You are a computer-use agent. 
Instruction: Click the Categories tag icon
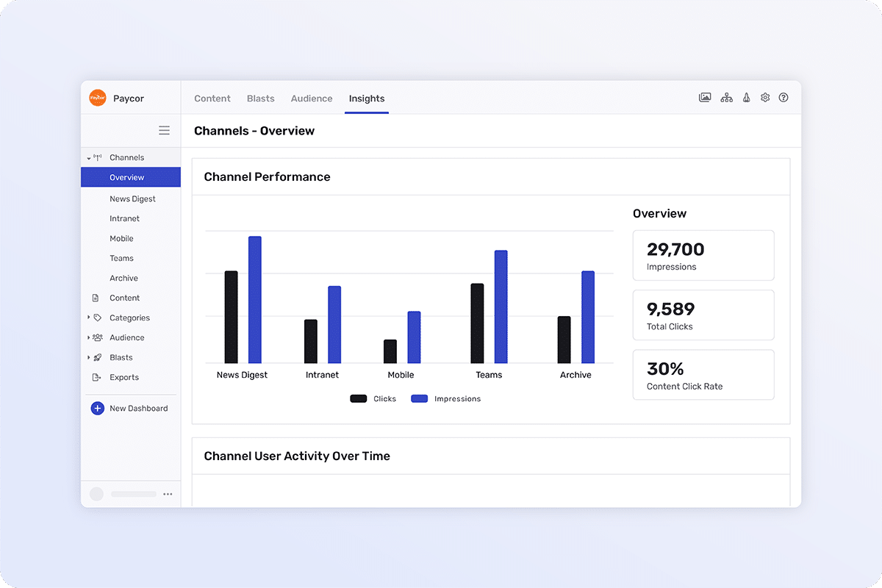(98, 318)
